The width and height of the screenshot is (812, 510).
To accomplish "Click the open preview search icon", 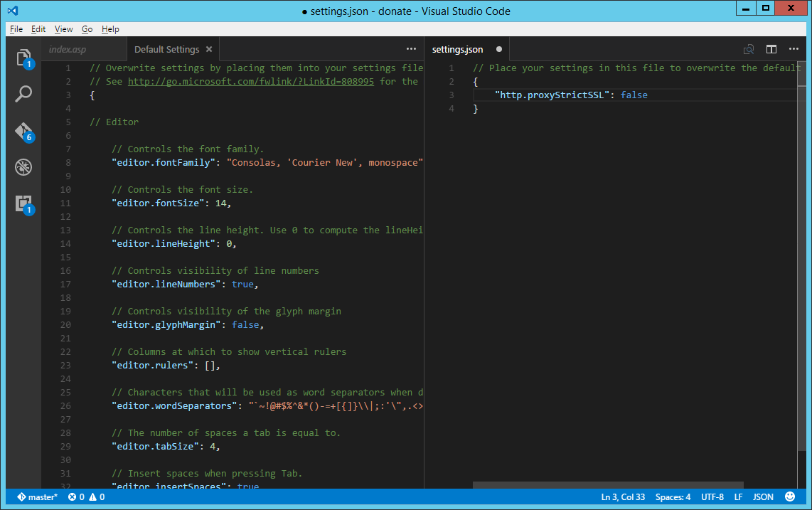I will click(x=748, y=49).
